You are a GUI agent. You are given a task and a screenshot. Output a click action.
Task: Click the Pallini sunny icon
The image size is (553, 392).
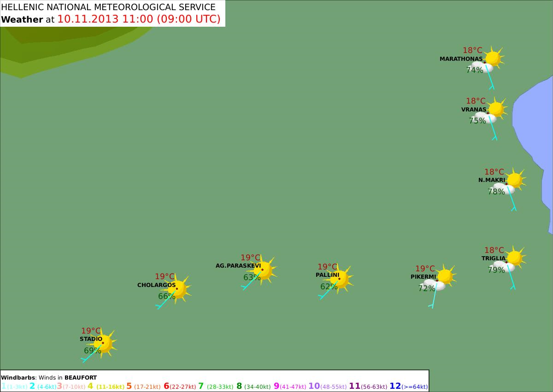pos(341,279)
